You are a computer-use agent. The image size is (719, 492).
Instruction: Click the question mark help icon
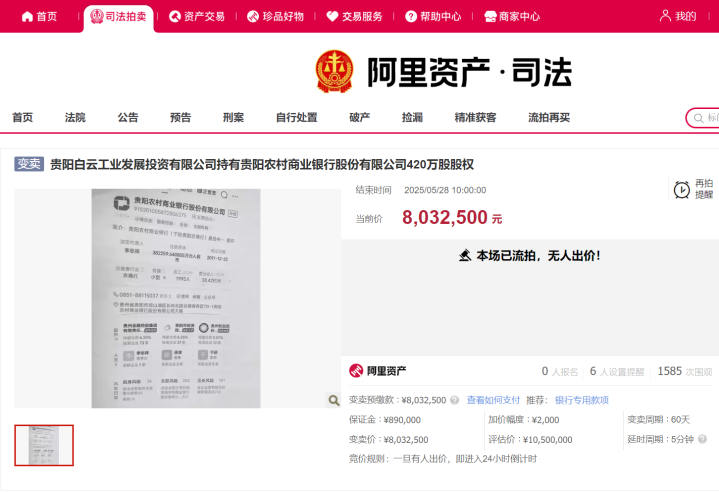coord(411,17)
